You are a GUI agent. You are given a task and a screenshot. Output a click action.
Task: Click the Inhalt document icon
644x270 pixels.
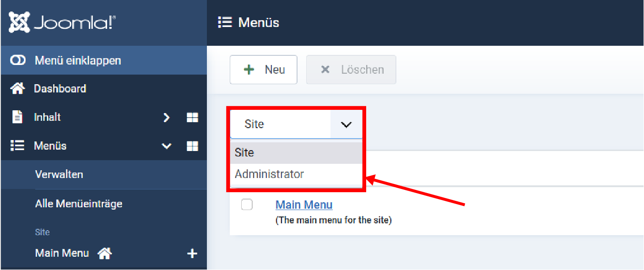tap(17, 117)
